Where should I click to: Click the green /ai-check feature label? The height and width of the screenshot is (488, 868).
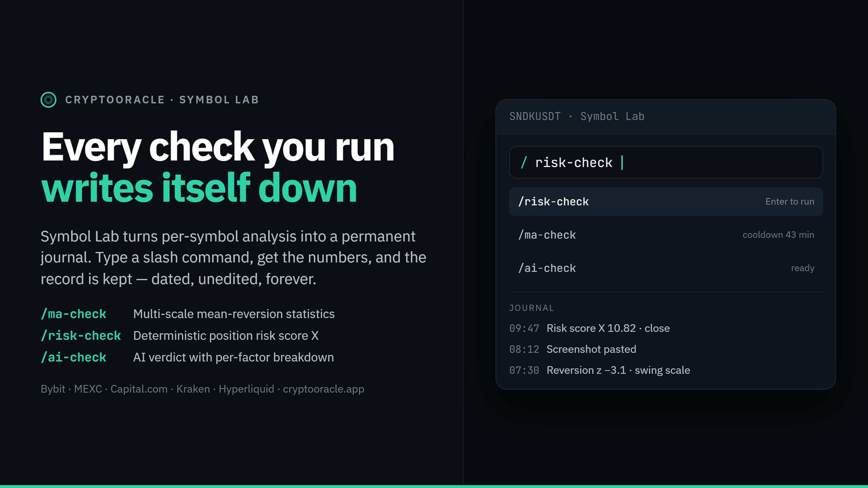(x=73, y=357)
